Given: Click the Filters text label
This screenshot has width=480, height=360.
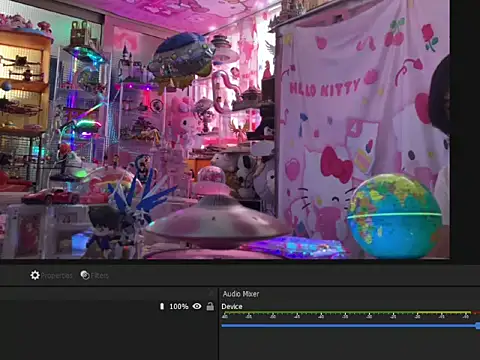Looking at the screenshot, I should pos(99,276).
